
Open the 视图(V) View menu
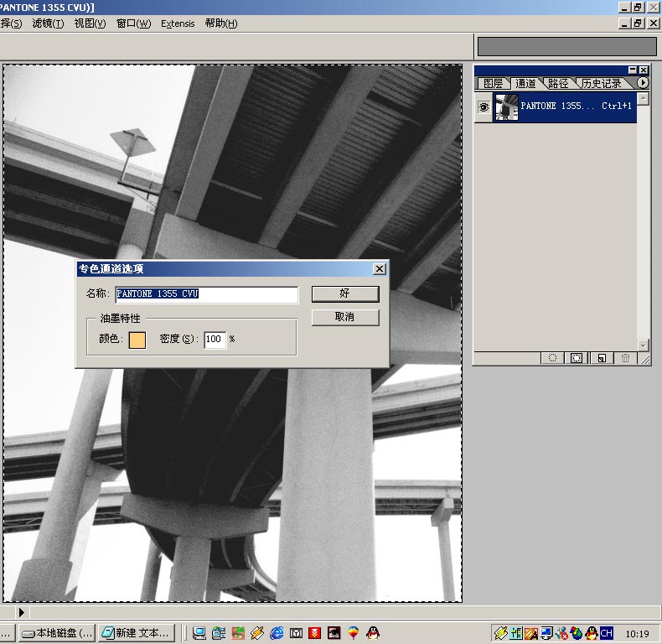click(x=90, y=23)
